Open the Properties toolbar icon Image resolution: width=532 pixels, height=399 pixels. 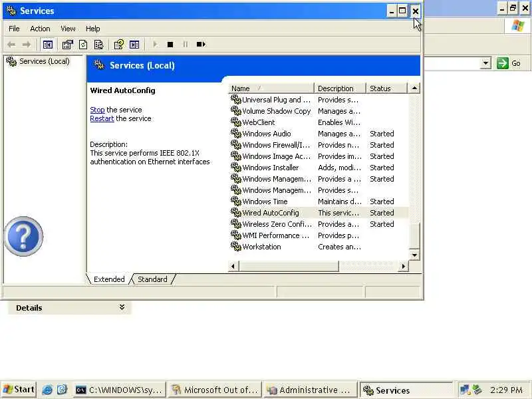[68, 45]
